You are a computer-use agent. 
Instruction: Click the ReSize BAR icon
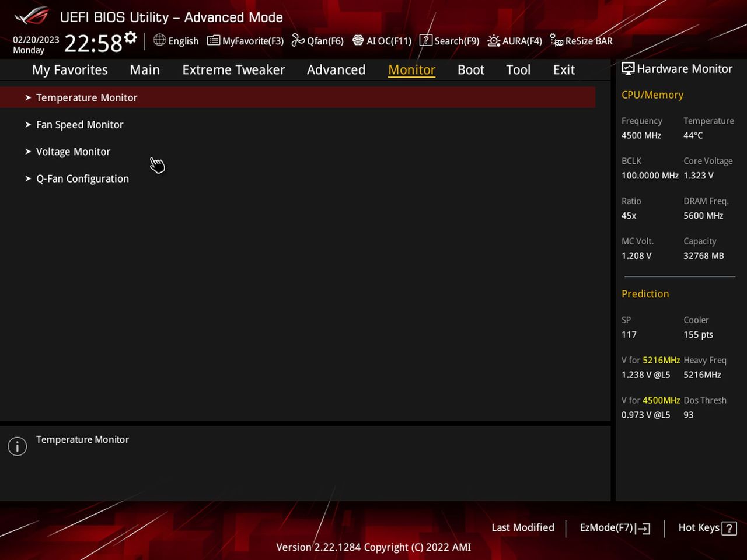(x=557, y=40)
